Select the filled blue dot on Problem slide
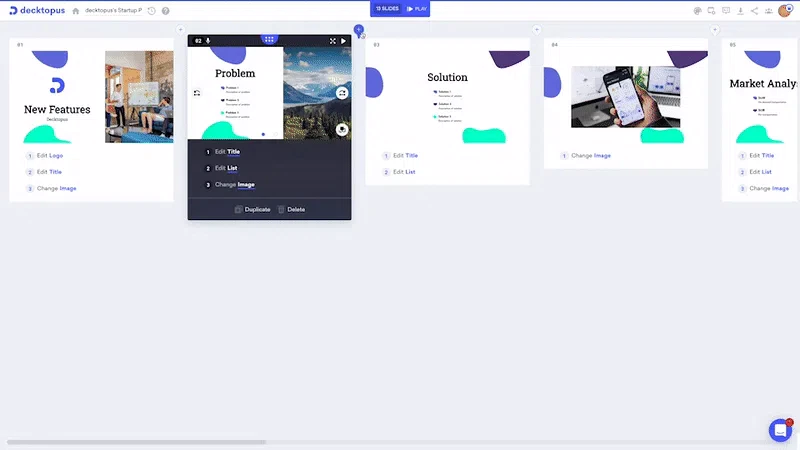Image resolution: width=800 pixels, height=450 pixels. 263,134
